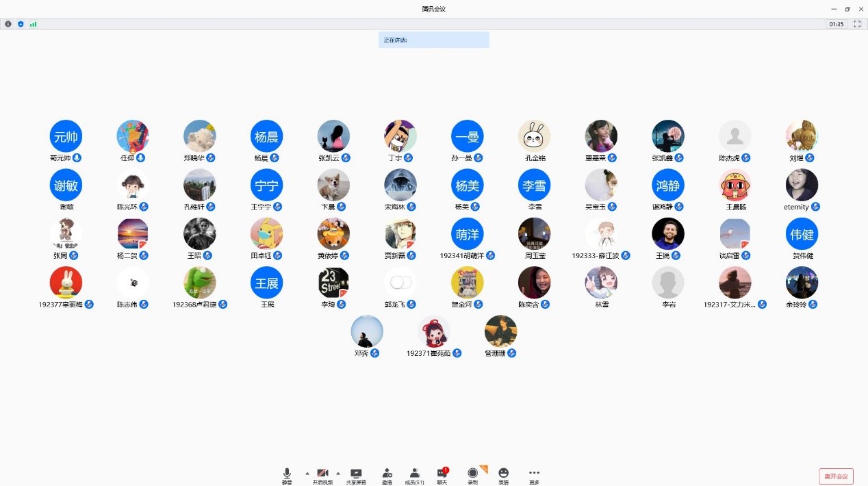This screenshot has height=486, width=868.
Task: Start recording with the 录制 icon
Action: point(472,474)
